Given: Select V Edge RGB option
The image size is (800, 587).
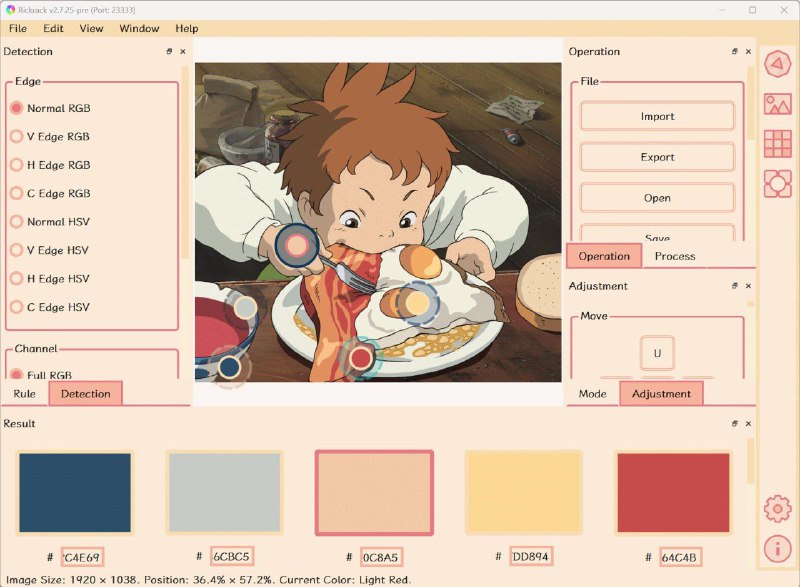Looking at the screenshot, I should coord(50,137).
